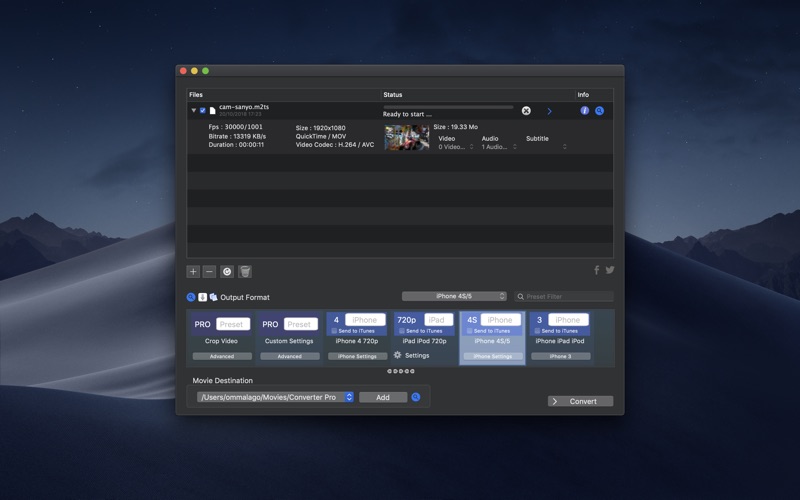Open the Movie Destination path dropdown

275,397
